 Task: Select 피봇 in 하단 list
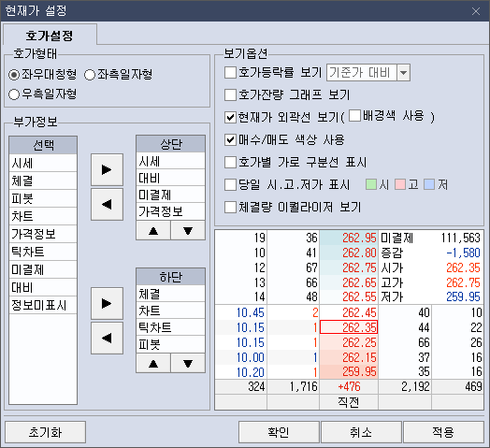pos(170,344)
